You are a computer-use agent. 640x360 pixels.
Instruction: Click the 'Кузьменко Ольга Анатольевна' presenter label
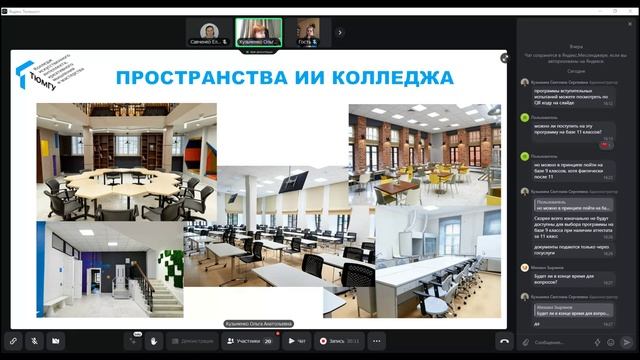pyautogui.click(x=259, y=324)
